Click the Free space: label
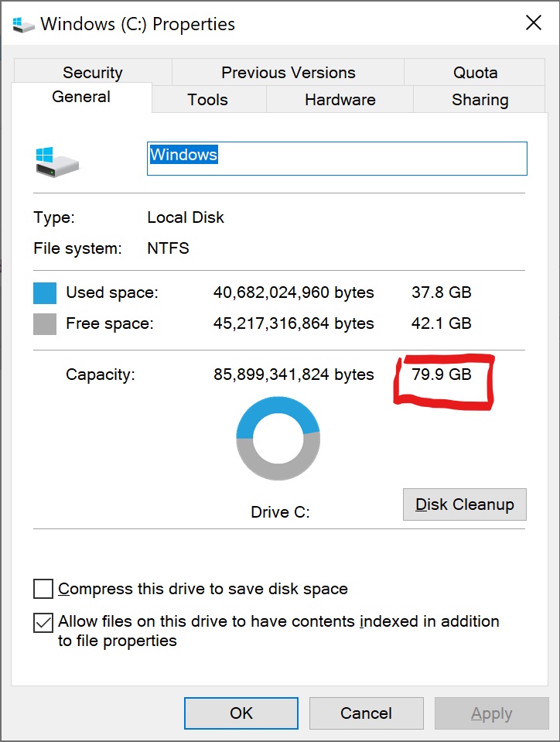The height and width of the screenshot is (742, 560). coord(110,323)
